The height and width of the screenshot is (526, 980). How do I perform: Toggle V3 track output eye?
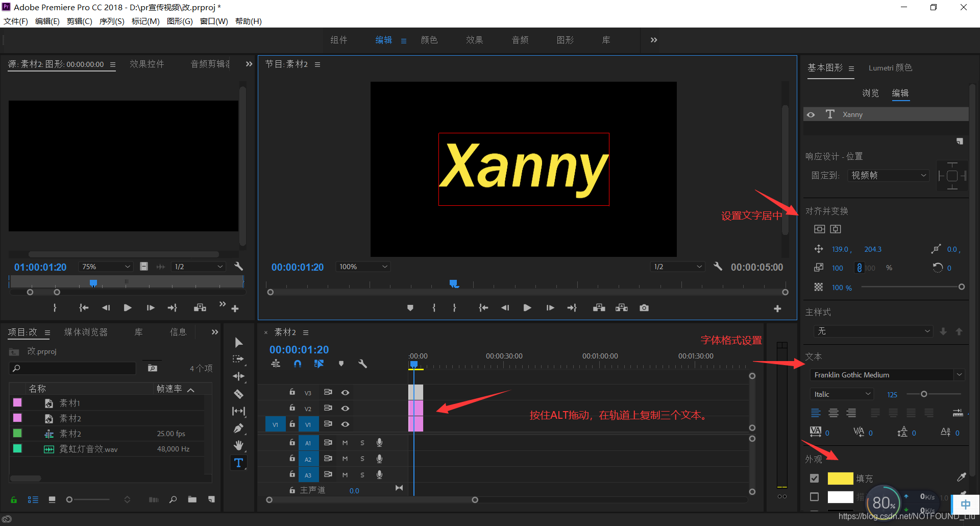[345, 392]
